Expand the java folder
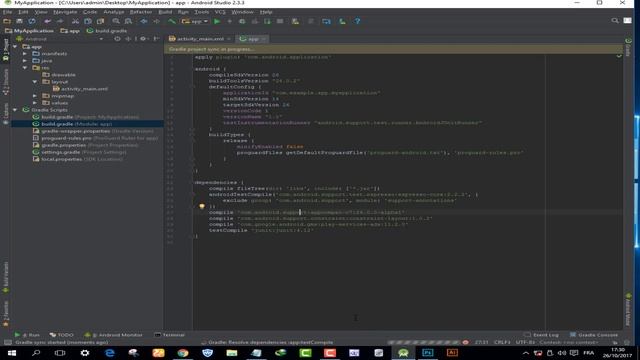Viewport: 640px width, 360px height. pos(25,60)
